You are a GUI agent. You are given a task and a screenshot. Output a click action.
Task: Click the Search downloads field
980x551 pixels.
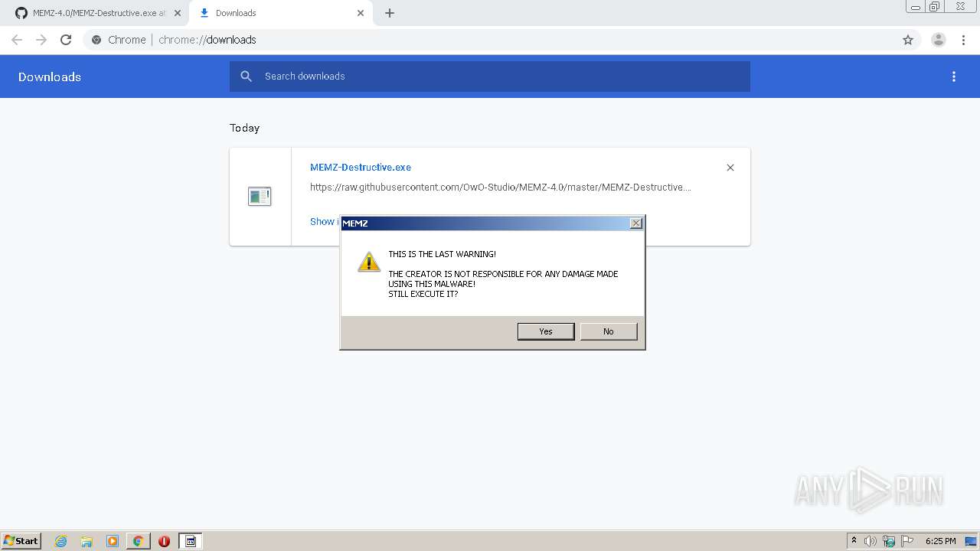point(490,77)
